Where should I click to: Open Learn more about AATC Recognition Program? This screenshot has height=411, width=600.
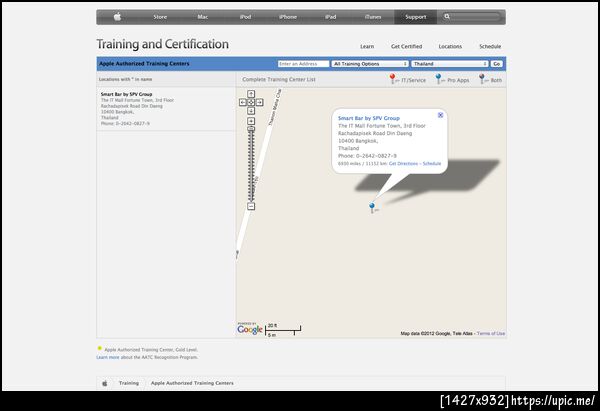point(108,357)
